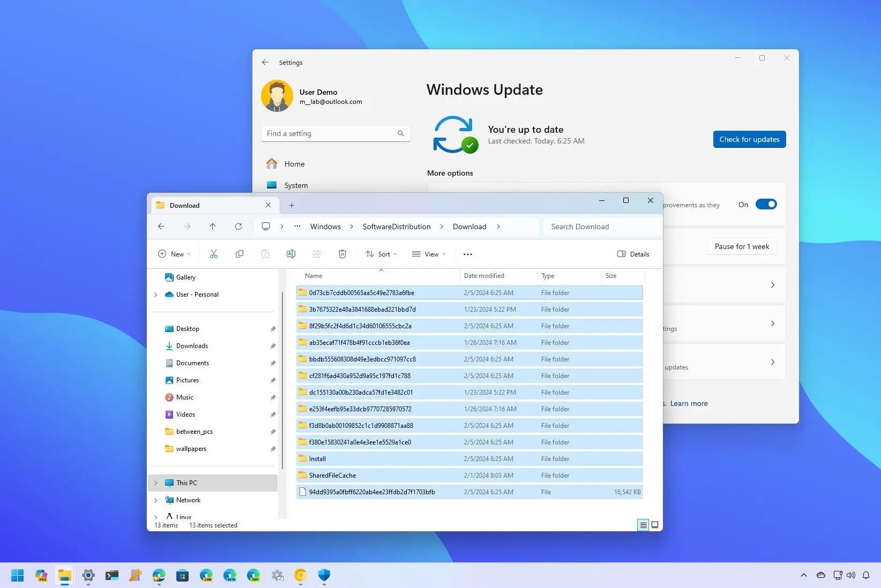Click the Learn more link in Settings
The width and height of the screenshot is (881, 588).
[689, 403]
